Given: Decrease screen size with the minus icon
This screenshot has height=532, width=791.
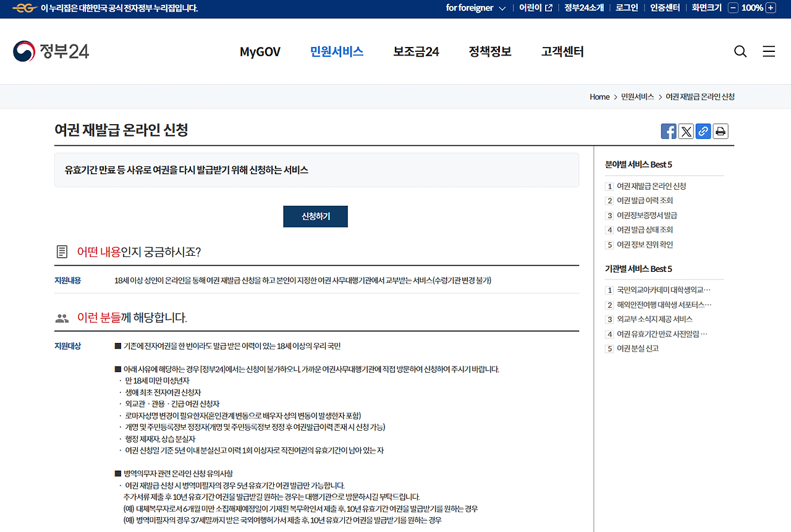Looking at the screenshot, I should 732,8.
